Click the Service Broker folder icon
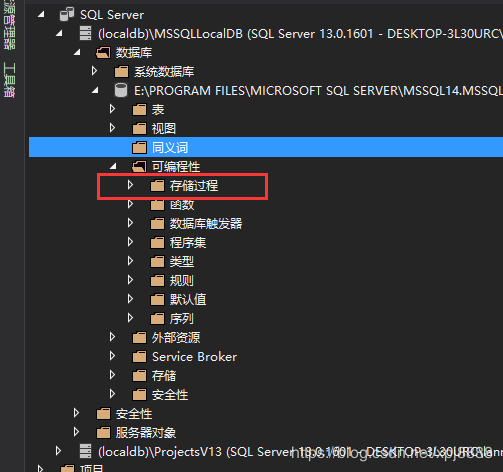This screenshot has width=503, height=472. click(139, 357)
